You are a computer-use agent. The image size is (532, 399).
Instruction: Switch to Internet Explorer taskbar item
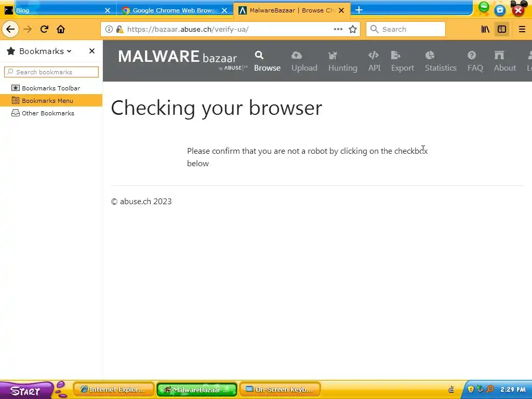[114, 390]
